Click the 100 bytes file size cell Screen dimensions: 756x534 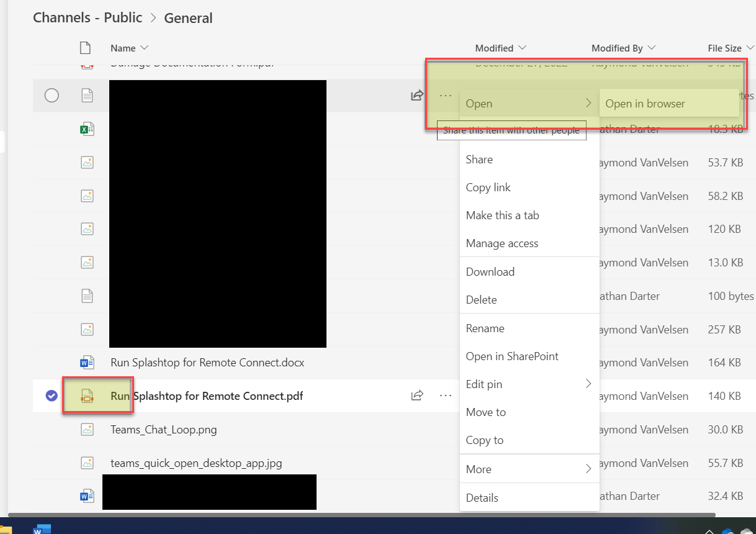731,296
